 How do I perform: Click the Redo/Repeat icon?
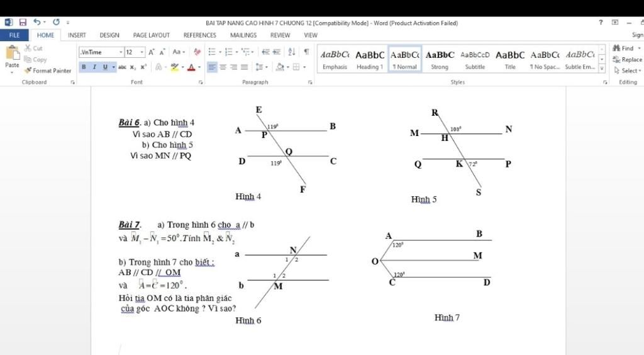tap(56, 22)
